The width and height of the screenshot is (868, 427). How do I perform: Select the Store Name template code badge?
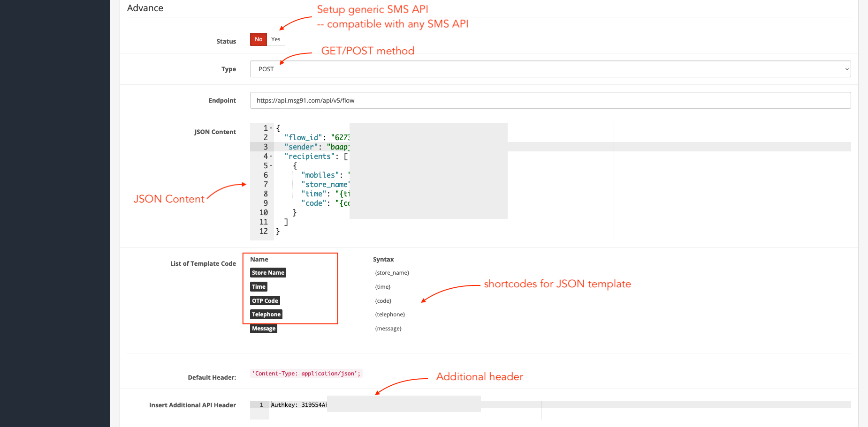point(268,272)
